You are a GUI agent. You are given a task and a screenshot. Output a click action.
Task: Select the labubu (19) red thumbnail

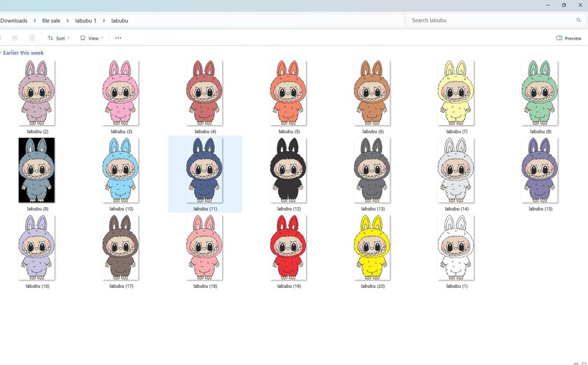point(288,248)
